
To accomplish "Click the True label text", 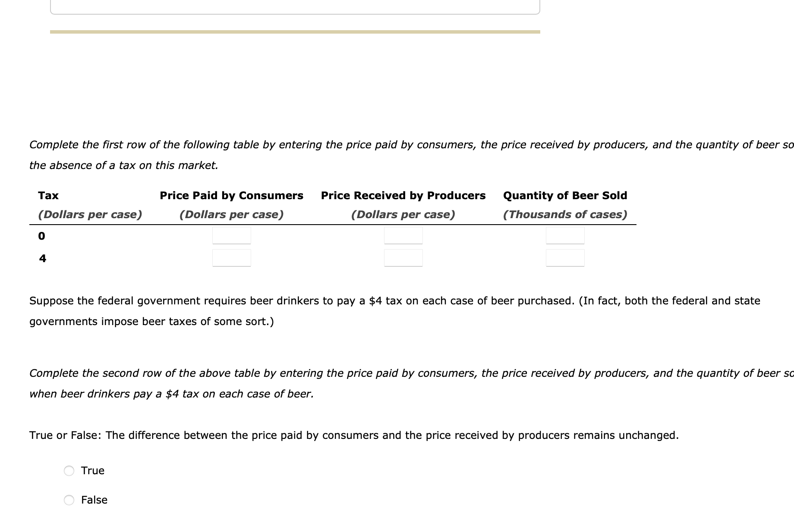I will (92, 471).
